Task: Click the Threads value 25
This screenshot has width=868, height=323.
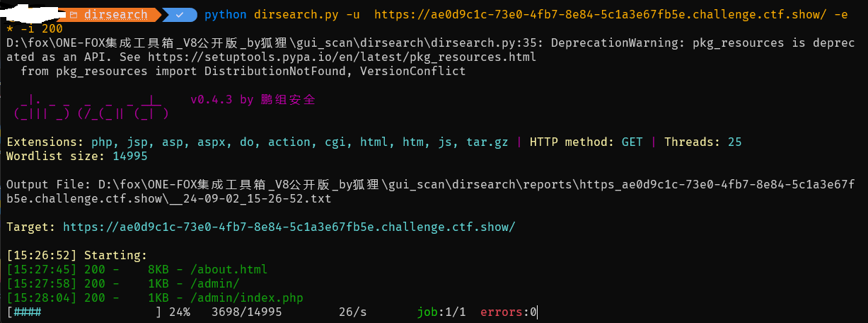Action: [x=735, y=142]
